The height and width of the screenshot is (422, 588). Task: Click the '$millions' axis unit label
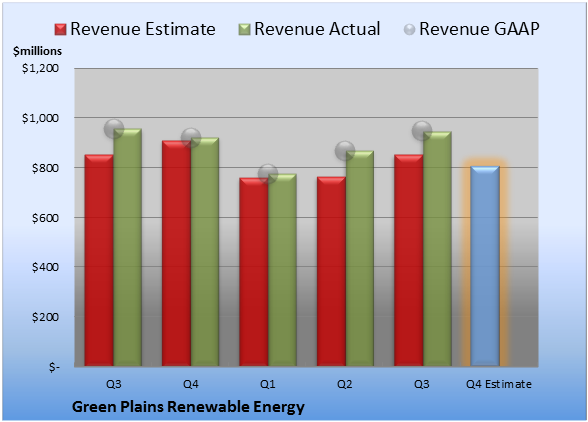click(38, 51)
